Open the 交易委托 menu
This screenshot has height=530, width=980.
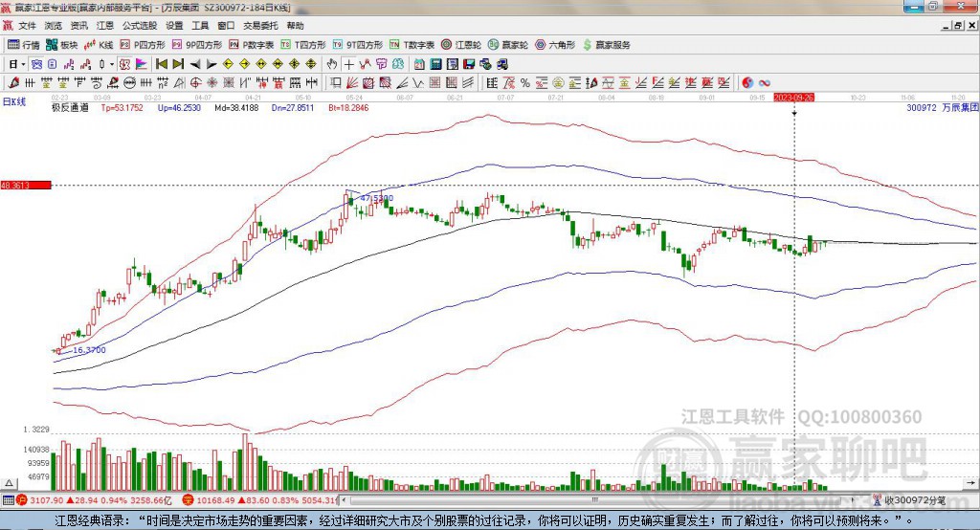coord(260,26)
